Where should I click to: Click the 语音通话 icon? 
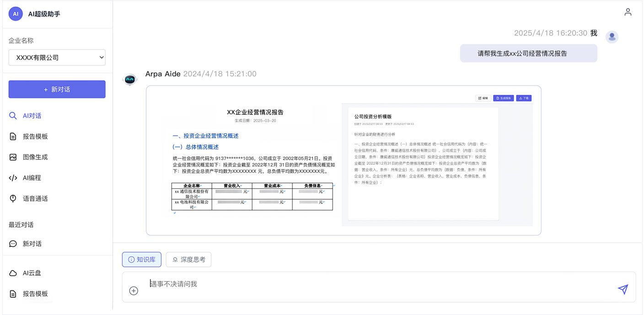[13, 198]
